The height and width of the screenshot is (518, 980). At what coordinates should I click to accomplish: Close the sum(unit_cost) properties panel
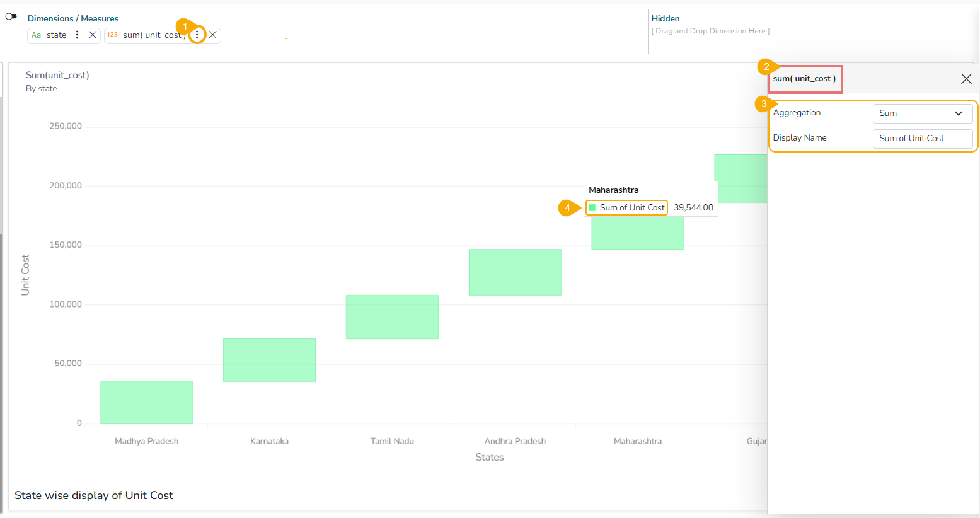point(966,79)
